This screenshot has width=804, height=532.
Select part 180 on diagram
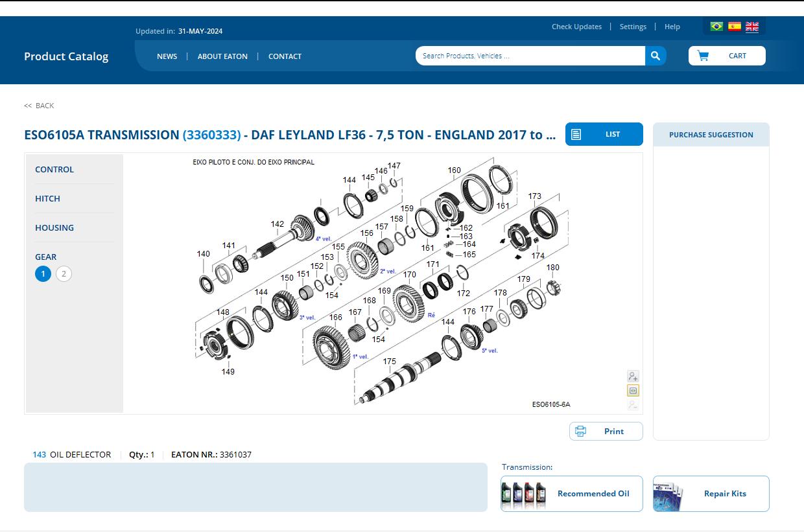pos(553,268)
